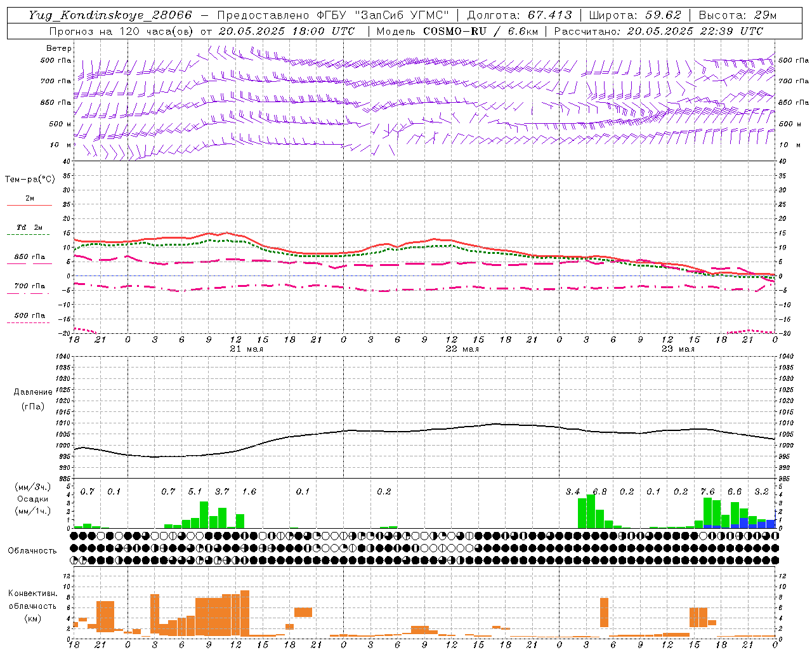Click the 'Осадки' precipitation label
Image resolution: width=812 pixels, height=650 pixels.
[x=32, y=499]
